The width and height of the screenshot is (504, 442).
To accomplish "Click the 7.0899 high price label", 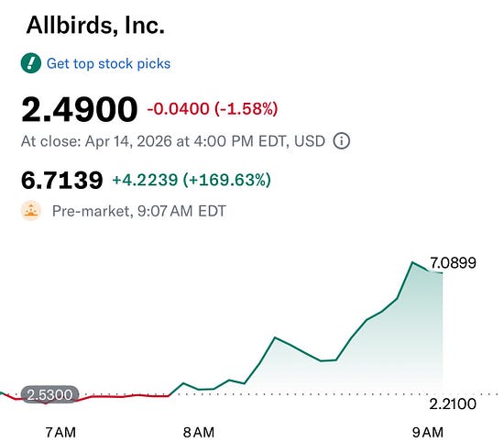I will (x=453, y=263).
